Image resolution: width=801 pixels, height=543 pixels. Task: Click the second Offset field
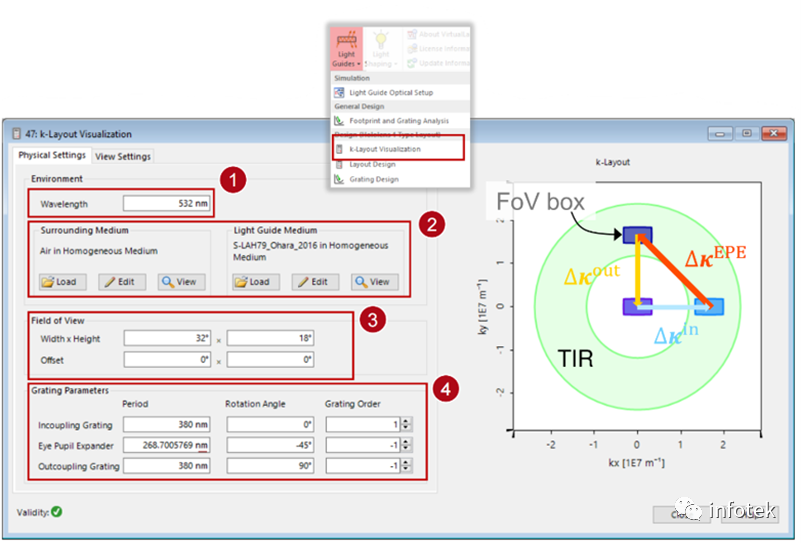point(270,360)
